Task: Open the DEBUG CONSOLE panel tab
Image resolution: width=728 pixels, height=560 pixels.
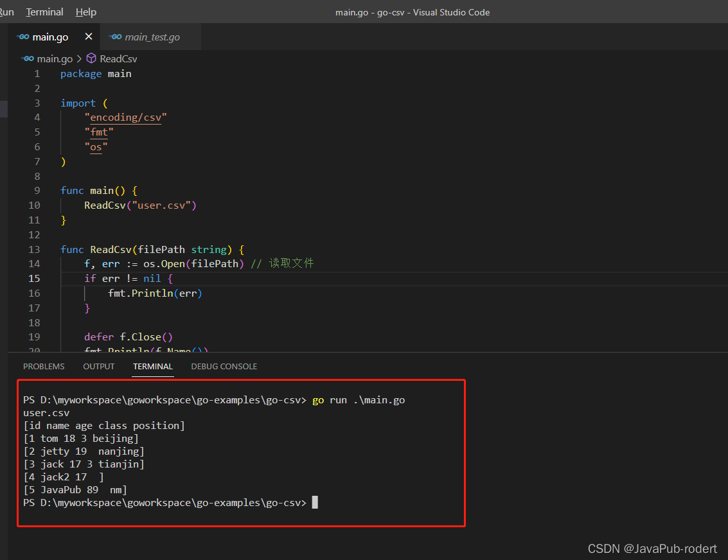Action: pyautogui.click(x=224, y=367)
